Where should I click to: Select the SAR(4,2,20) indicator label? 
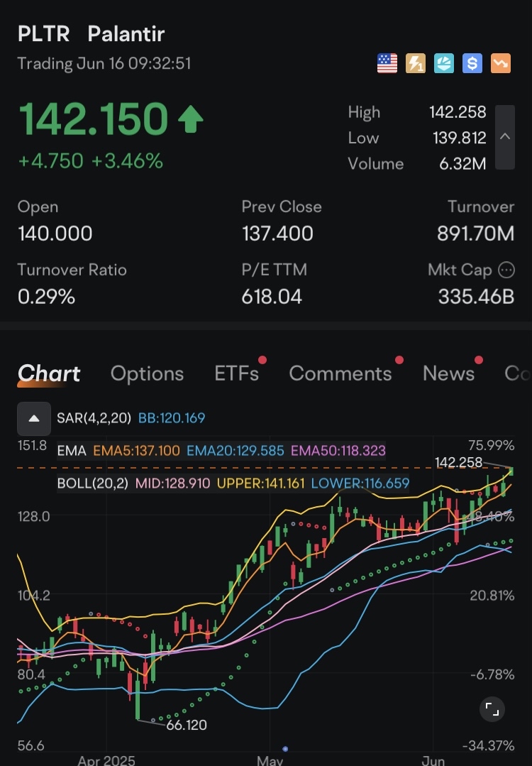click(94, 418)
